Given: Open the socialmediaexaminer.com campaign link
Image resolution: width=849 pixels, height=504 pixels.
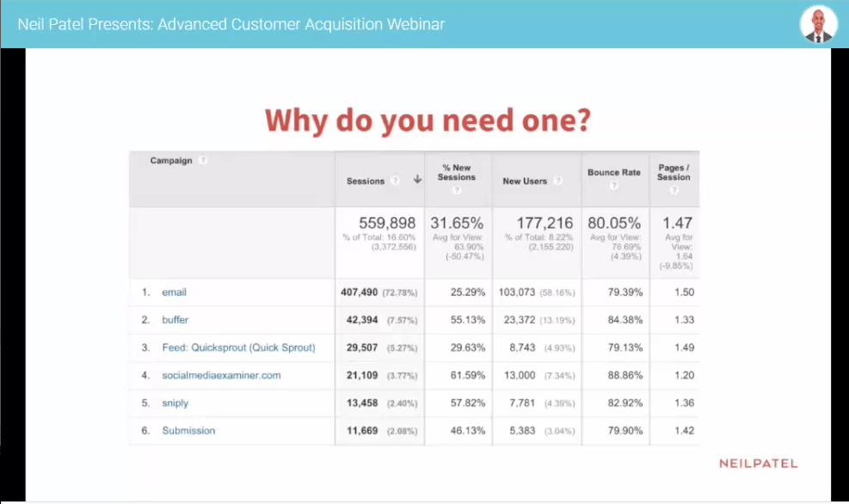Looking at the screenshot, I should (x=221, y=375).
